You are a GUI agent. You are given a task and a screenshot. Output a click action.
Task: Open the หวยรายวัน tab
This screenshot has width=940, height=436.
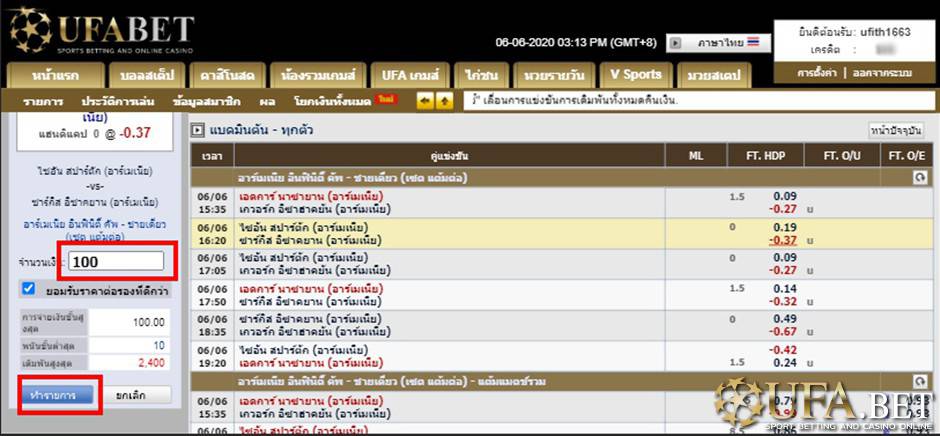(554, 76)
